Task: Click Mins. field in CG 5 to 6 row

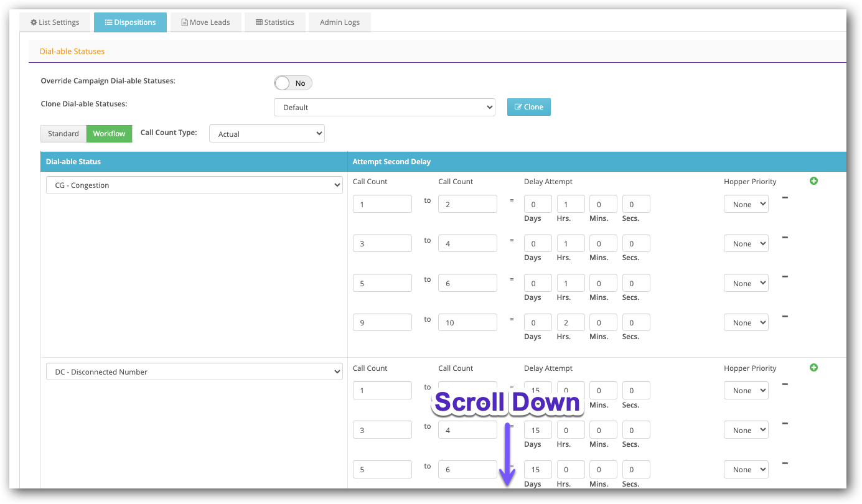Action: [604, 283]
